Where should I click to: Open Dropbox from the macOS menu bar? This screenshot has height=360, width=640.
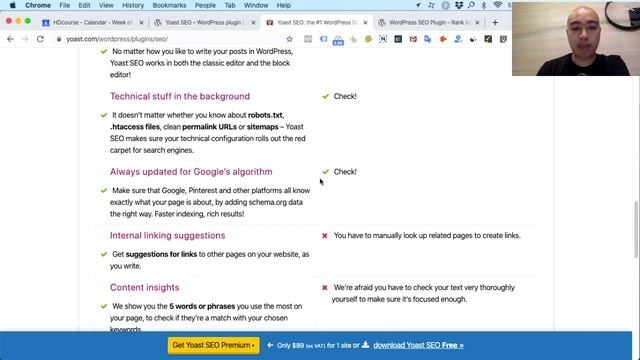459,5
